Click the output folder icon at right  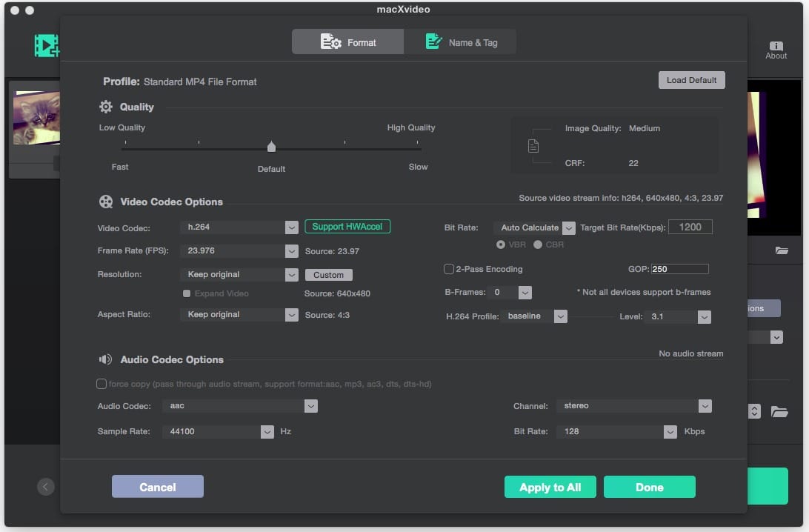[x=779, y=411]
